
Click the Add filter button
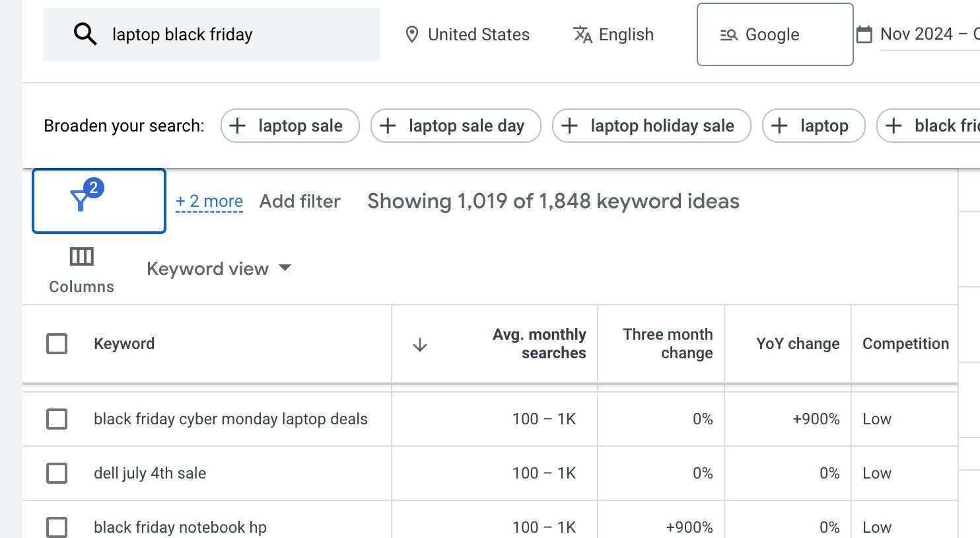[300, 201]
